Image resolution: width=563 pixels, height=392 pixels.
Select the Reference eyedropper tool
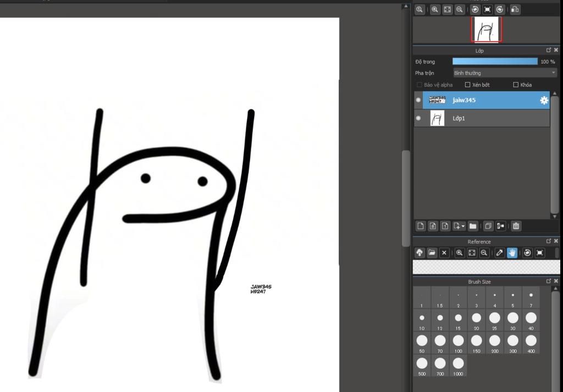click(499, 253)
